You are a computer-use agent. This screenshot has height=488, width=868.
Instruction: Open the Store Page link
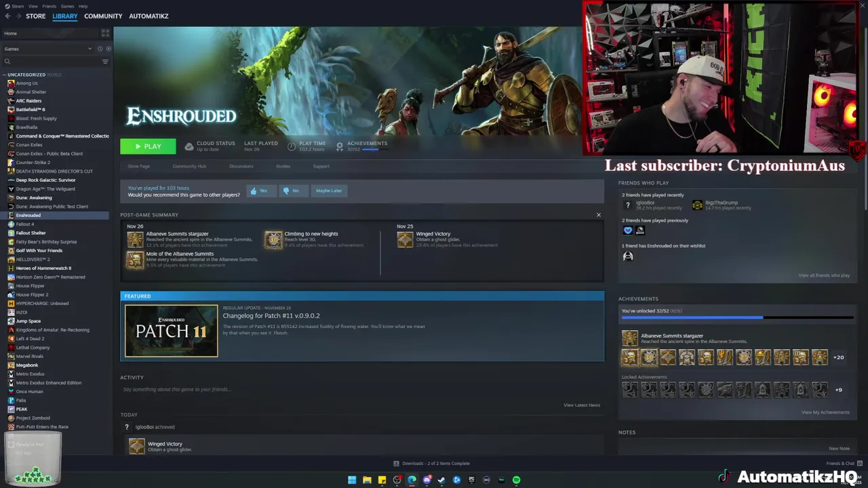pyautogui.click(x=138, y=166)
